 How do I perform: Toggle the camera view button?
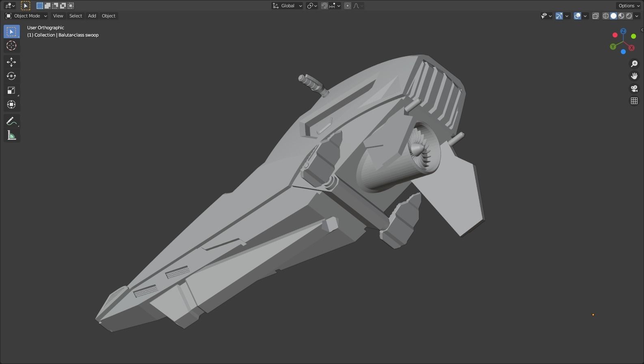[x=634, y=88]
